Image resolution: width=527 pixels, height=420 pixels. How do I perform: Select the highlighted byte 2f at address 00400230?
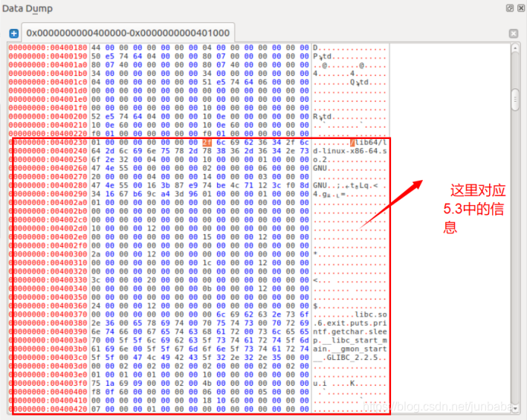pyautogui.click(x=207, y=143)
